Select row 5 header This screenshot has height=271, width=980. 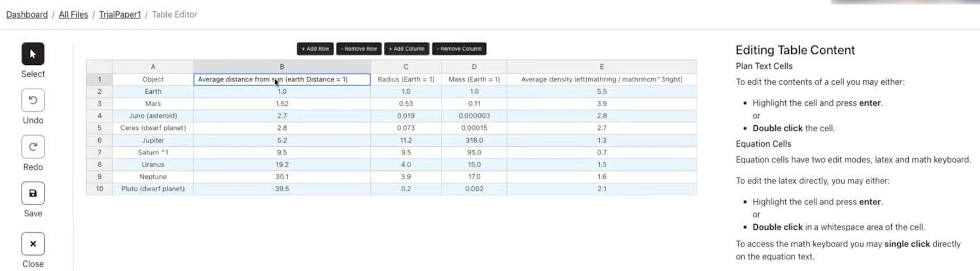coord(99,128)
